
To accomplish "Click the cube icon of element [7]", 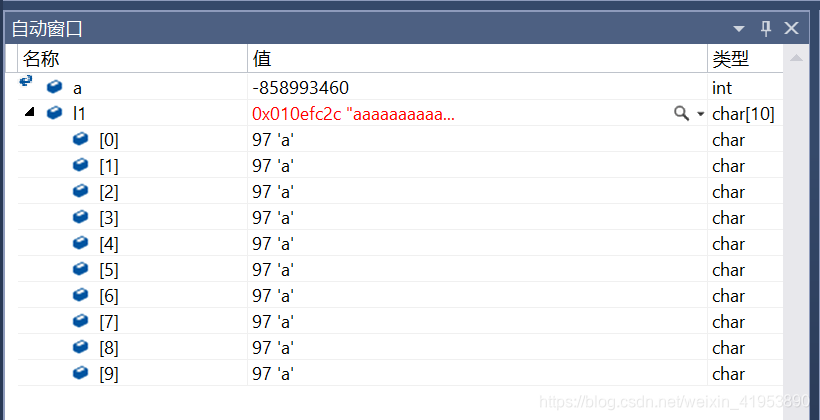I will (x=81, y=321).
